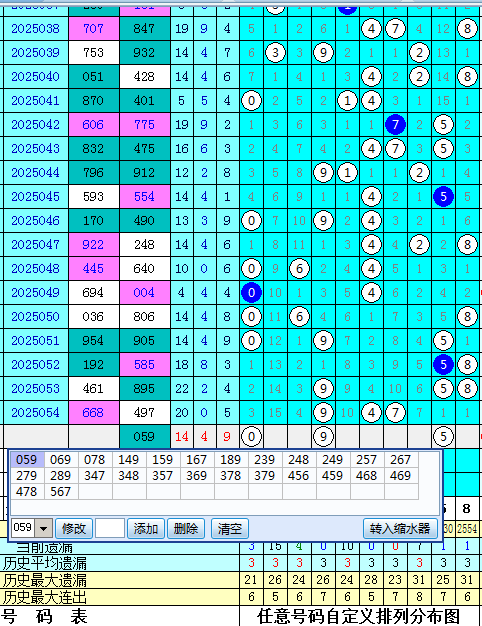Select number 267 in the list
Viewport: 482px width, 626px height.
[401, 460]
